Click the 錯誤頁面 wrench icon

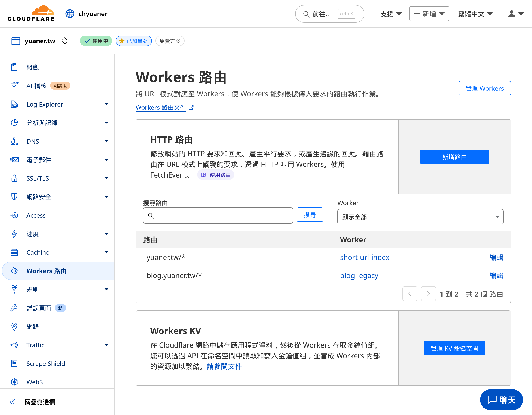pos(14,308)
